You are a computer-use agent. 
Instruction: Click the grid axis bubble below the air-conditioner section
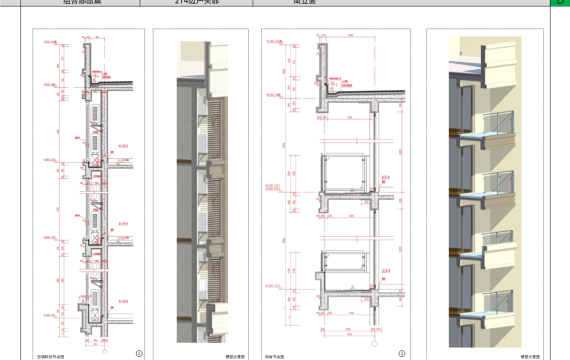pyautogui.click(x=105, y=352)
